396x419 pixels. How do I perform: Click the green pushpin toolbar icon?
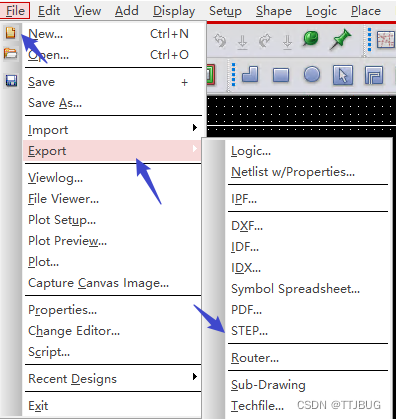[340, 40]
